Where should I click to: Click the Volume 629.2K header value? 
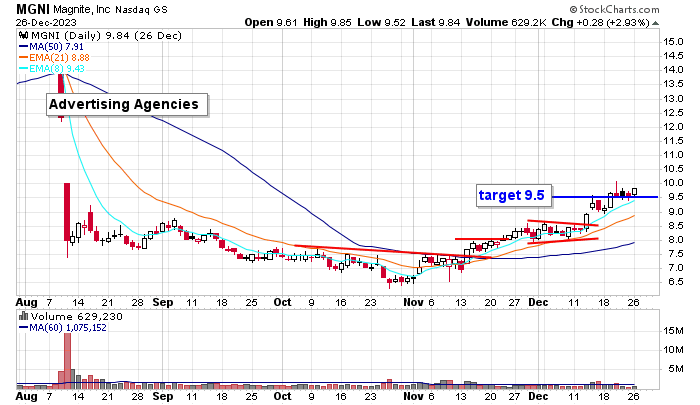[x=506, y=22]
